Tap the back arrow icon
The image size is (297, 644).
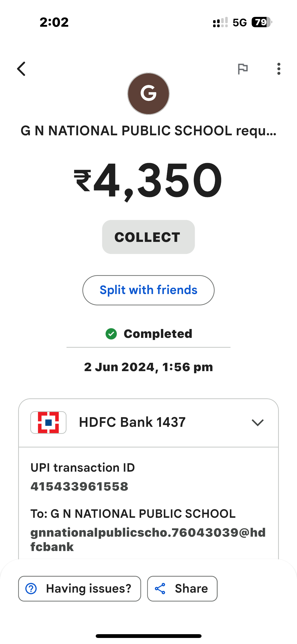click(21, 69)
